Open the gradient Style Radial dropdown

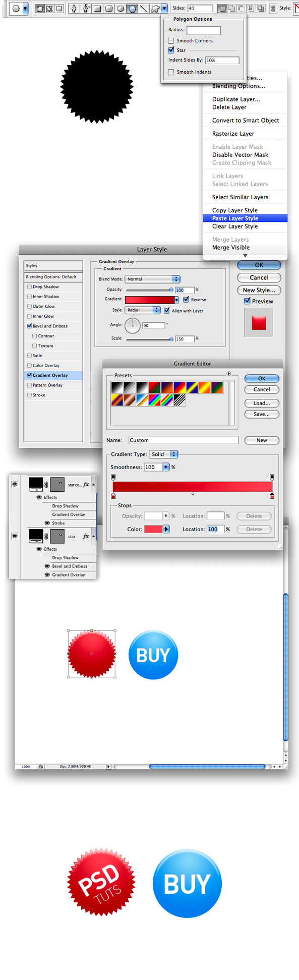(143, 310)
